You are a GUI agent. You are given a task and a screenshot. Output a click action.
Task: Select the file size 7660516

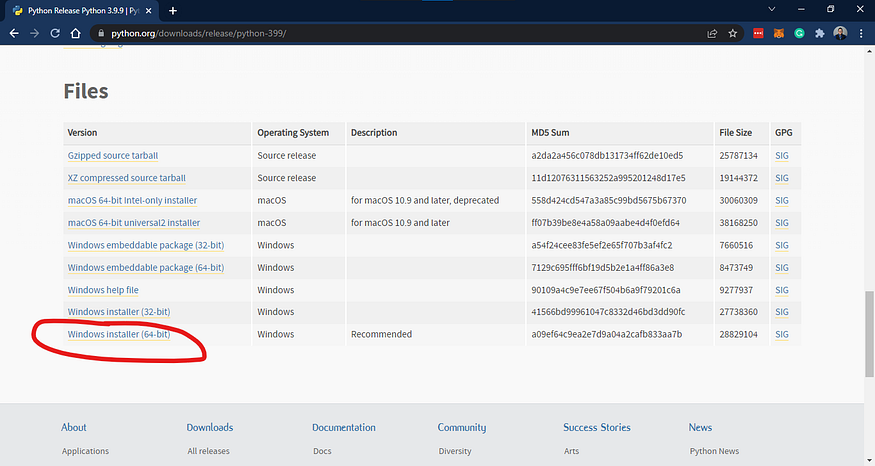[736, 245]
